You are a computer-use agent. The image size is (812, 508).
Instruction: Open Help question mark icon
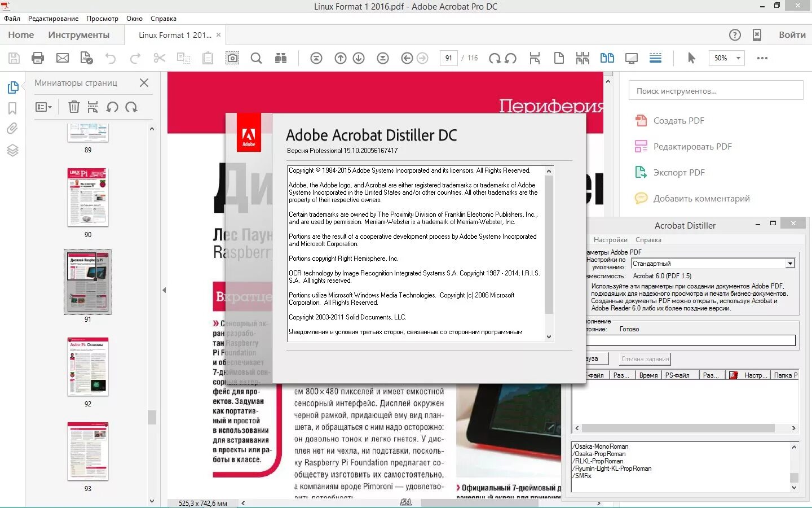[735, 35]
